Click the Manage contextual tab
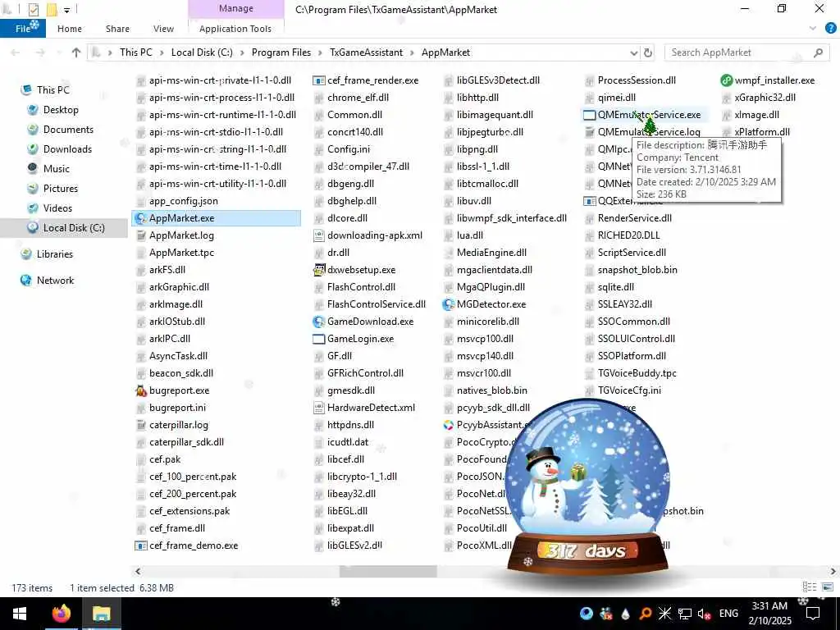 pos(235,8)
